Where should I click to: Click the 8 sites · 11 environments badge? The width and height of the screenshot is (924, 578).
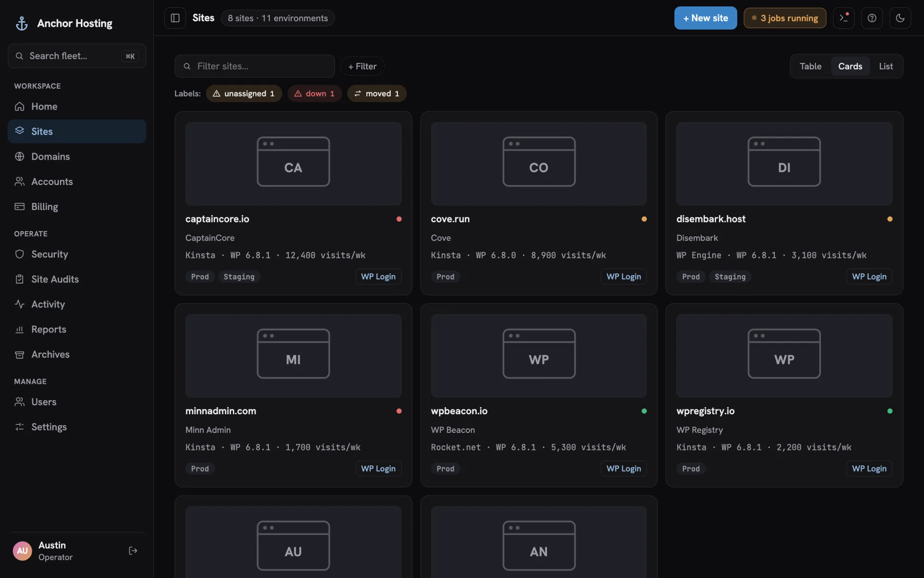pyautogui.click(x=278, y=18)
